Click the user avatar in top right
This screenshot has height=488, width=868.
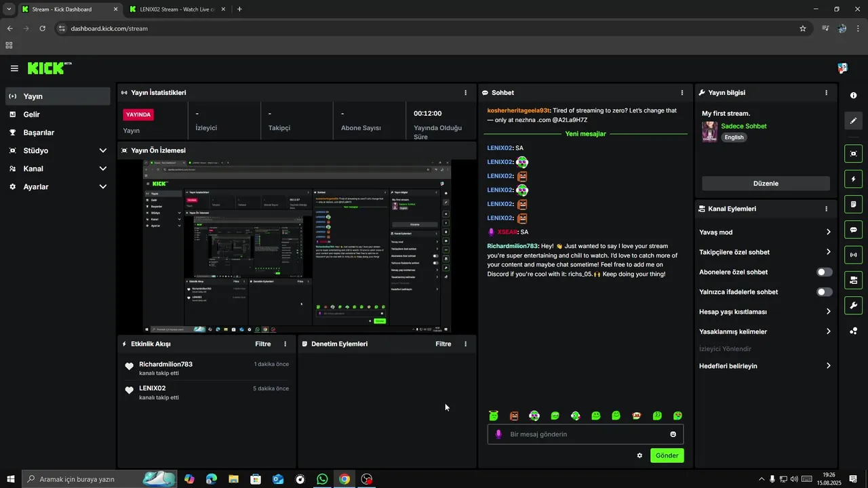tap(842, 68)
